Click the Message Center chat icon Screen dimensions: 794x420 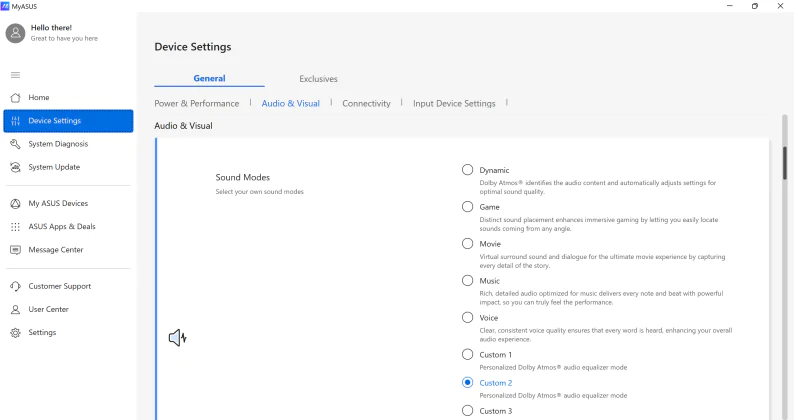coord(16,250)
